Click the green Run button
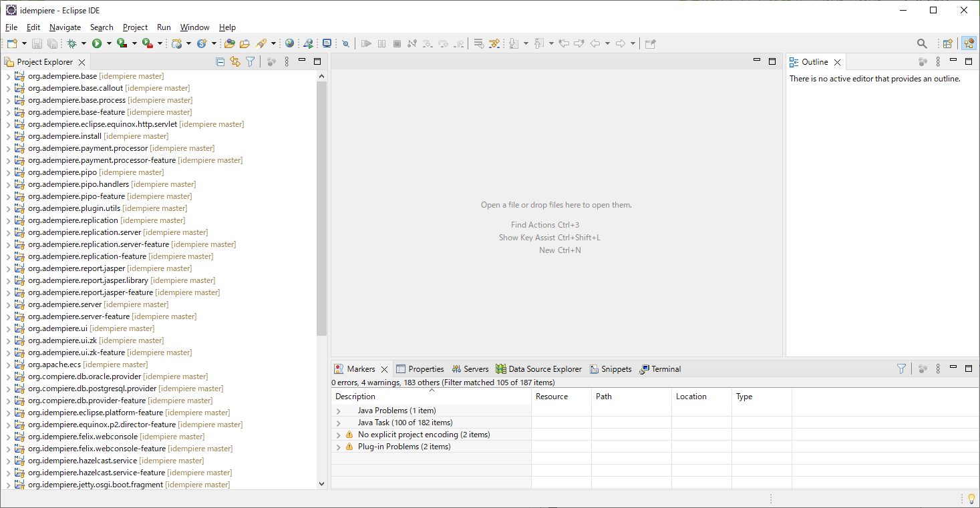The image size is (980, 508). point(97,43)
